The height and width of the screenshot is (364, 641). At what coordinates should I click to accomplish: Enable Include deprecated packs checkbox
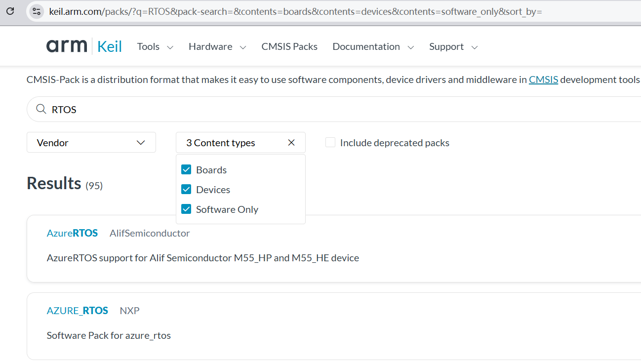(330, 143)
